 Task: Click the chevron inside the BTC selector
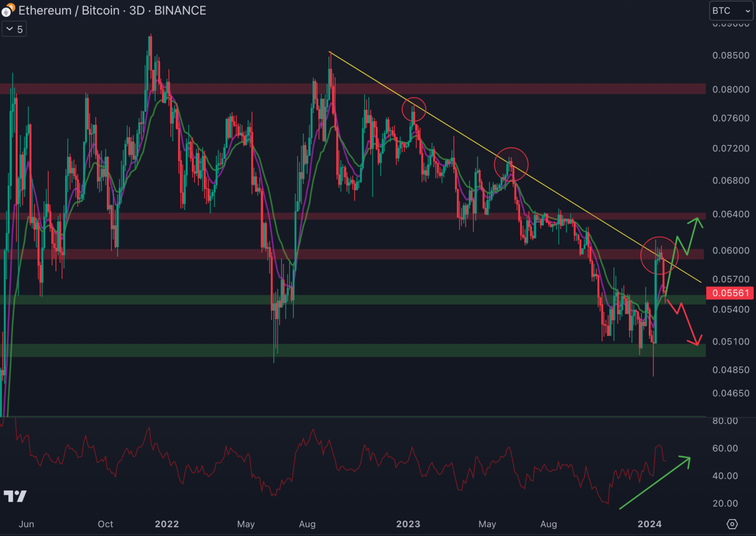[x=748, y=10]
